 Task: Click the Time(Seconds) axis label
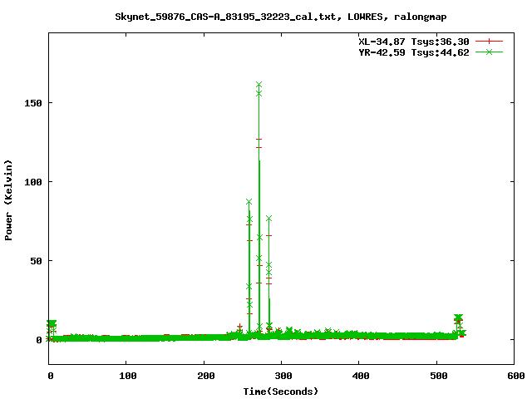point(281,392)
